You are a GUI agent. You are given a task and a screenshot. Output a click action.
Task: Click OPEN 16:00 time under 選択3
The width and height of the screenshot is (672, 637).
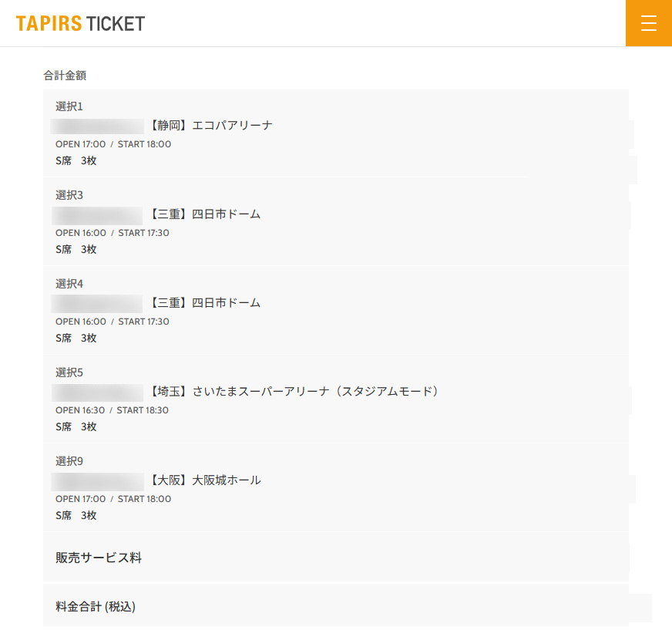pos(80,233)
